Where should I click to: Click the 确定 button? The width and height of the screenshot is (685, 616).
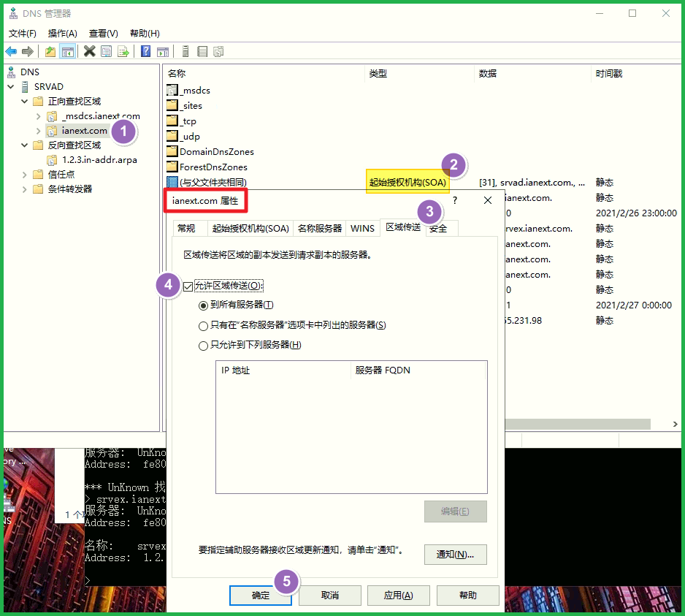point(261,595)
